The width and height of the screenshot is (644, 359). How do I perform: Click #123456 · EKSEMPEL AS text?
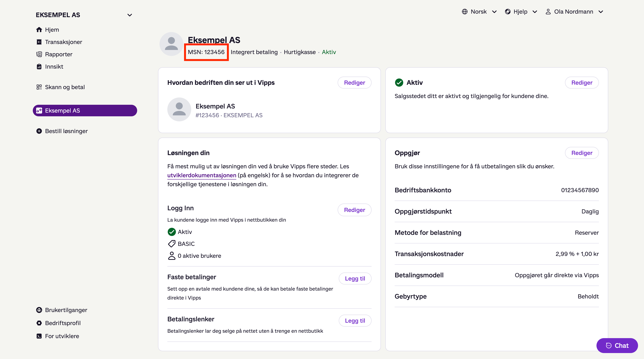point(229,115)
